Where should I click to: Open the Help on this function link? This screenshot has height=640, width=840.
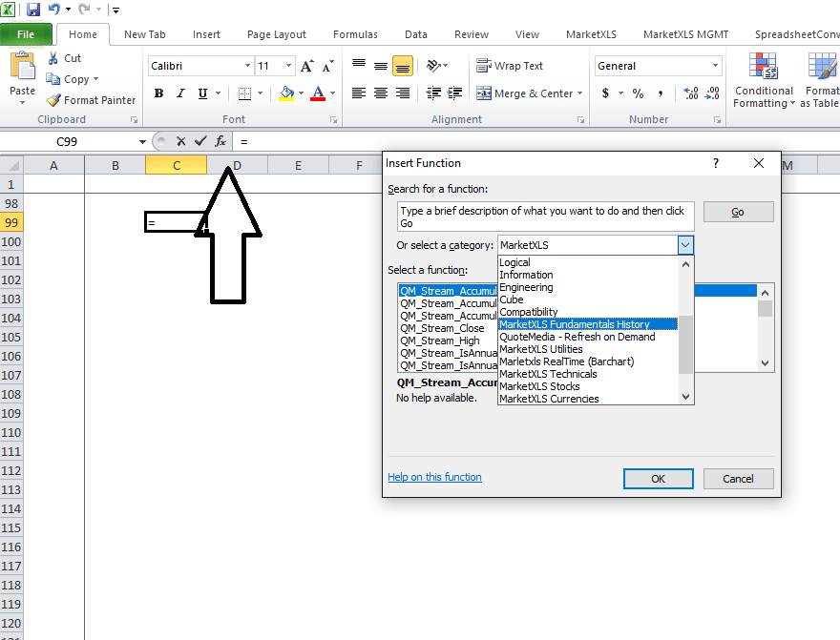point(434,477)
